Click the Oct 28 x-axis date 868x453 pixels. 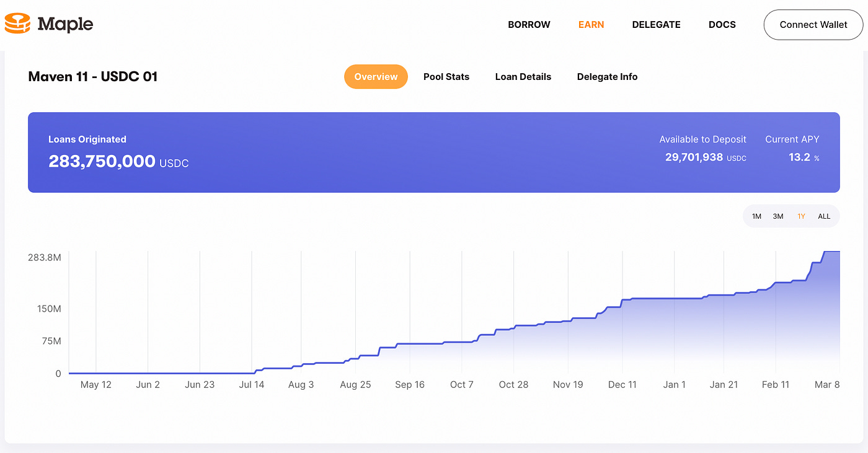click(x=514, y=385)
